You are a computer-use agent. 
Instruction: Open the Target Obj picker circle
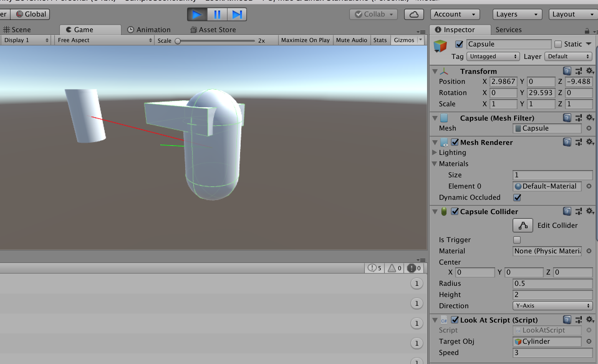(x=589, y=341)
